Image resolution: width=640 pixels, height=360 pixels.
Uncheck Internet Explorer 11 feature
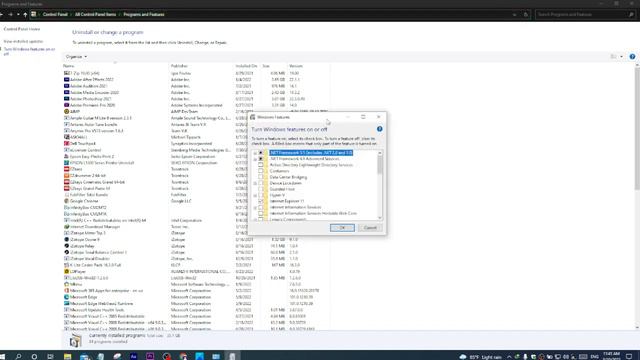click(261, 201)
